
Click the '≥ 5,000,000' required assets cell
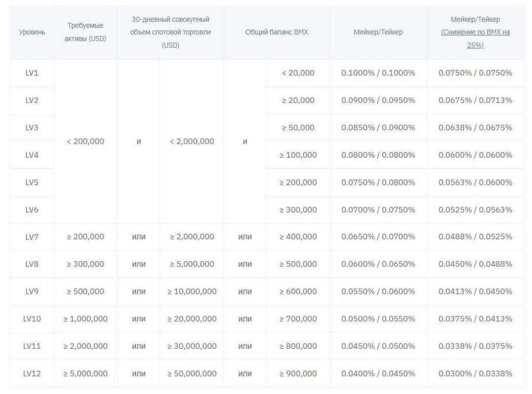[85, 373]
